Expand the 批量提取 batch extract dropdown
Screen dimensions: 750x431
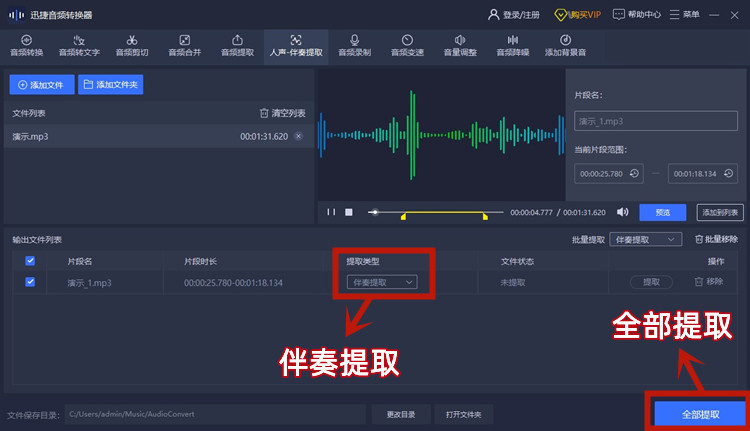(645, 240)
